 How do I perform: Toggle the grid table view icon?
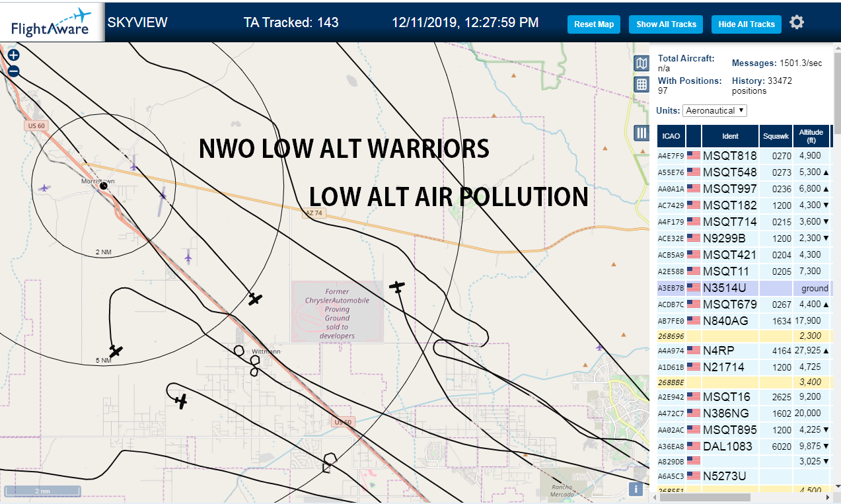click(x=641, y=85)
